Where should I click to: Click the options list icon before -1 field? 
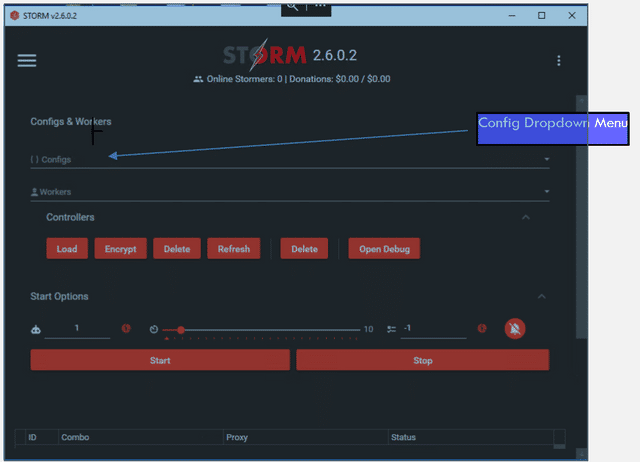click(x=391, y=329)
